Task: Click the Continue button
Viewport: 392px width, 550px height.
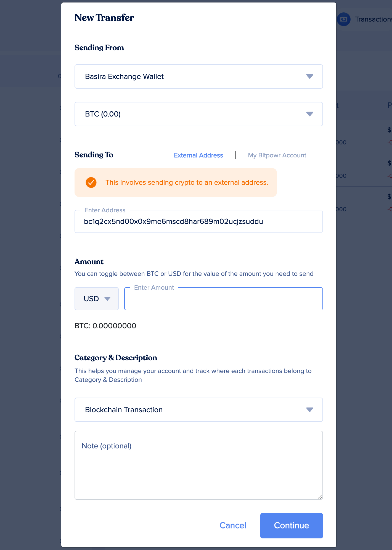Action: coord(292,526)
